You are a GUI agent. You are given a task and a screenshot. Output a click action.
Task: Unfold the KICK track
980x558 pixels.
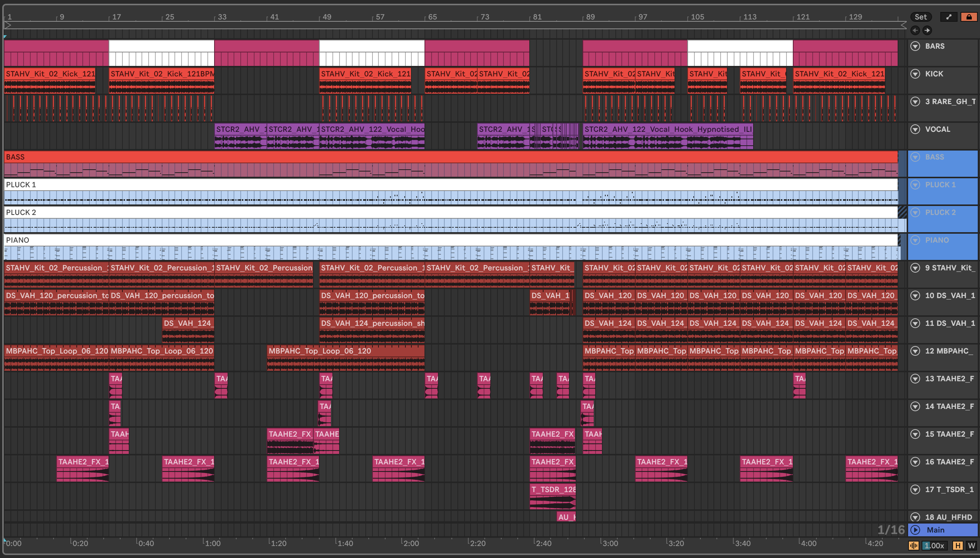tap(915, 74)
